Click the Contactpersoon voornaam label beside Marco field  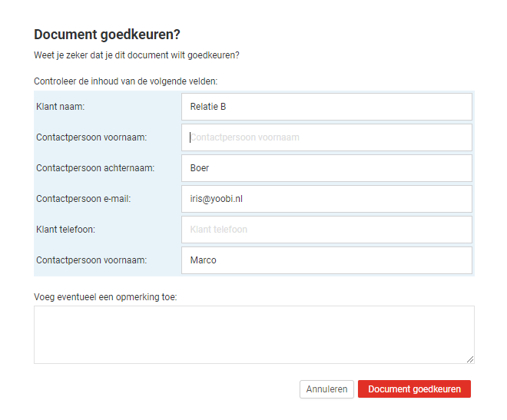pyautogui.click(x=91, y=260)
